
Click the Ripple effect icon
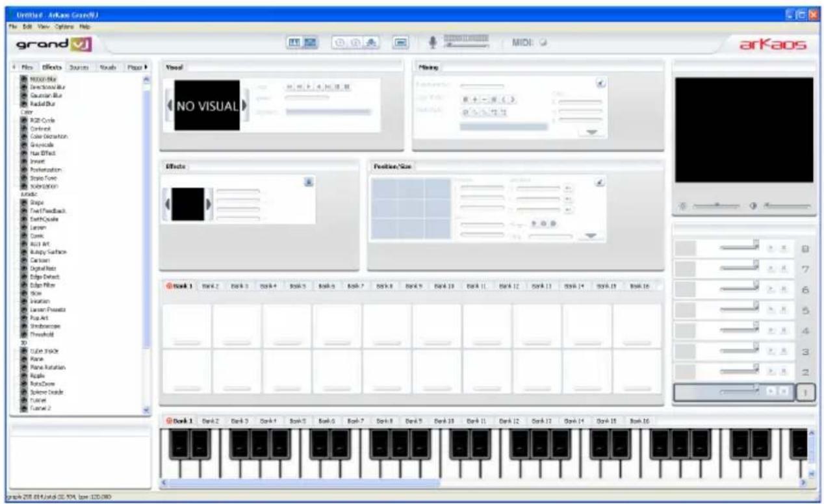click(25, 376)
